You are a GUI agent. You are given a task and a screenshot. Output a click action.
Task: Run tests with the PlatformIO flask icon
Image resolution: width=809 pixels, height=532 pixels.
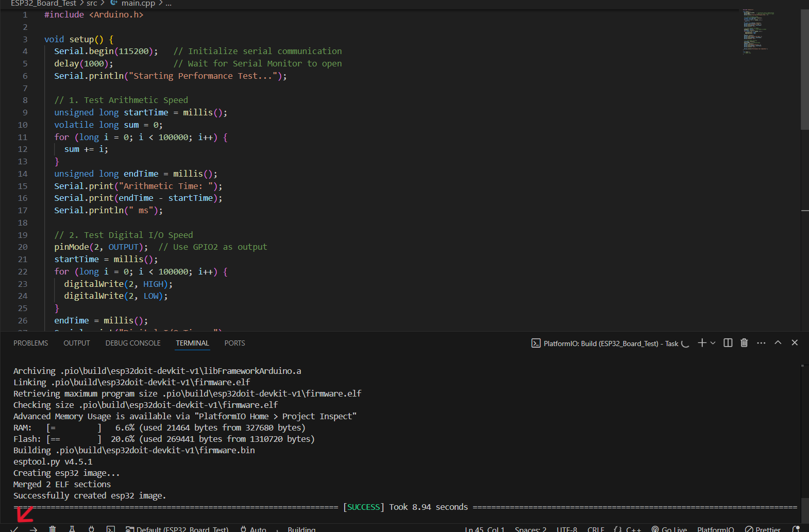click(x=72, y=529)
